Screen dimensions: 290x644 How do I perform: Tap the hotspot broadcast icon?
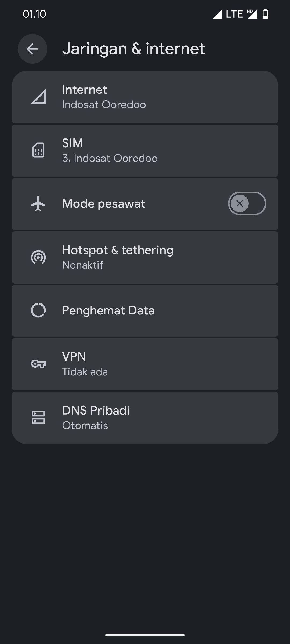38,257
